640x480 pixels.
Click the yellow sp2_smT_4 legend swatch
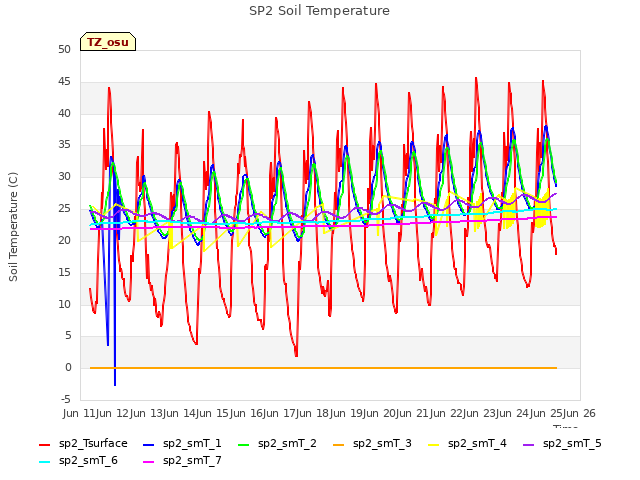pos(433,444)
